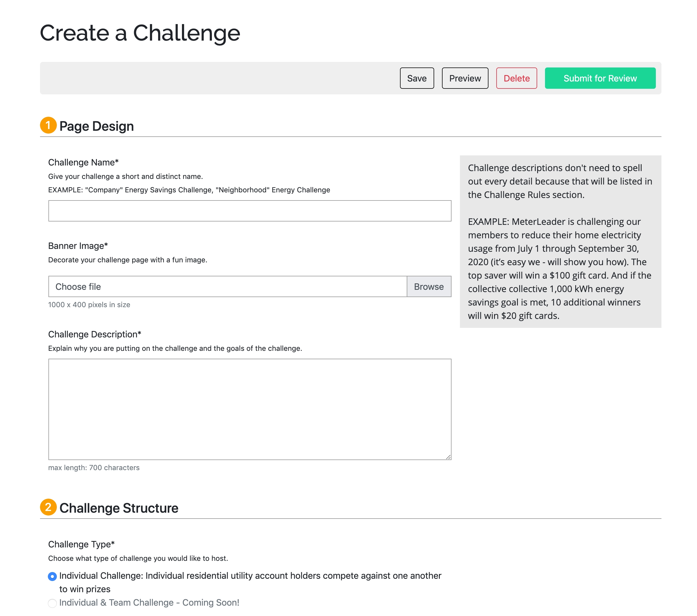
Task: Click the textarea resize handle corner
Action: point(448,457)
